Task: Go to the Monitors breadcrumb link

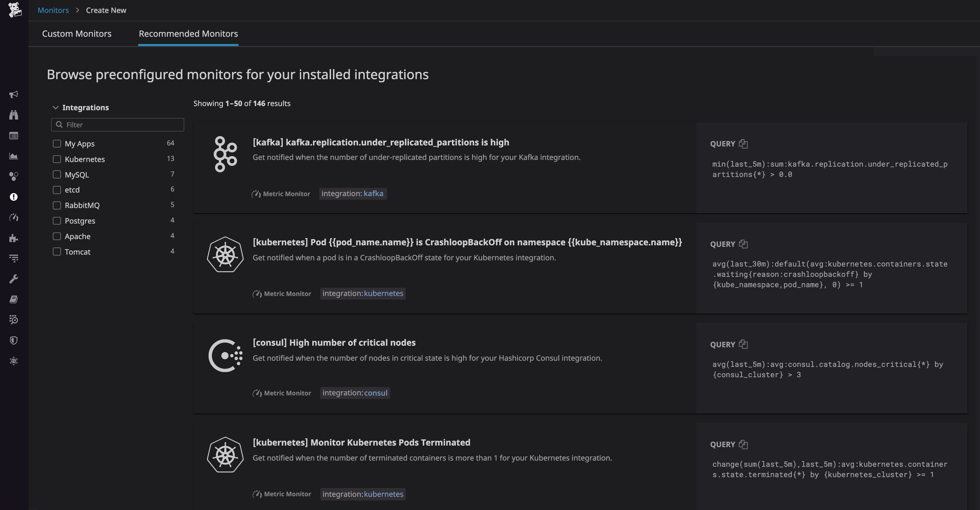Action: pos(53,10)
